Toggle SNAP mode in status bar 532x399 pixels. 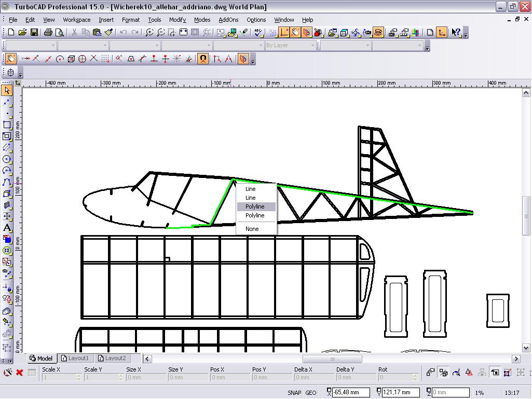294,393
